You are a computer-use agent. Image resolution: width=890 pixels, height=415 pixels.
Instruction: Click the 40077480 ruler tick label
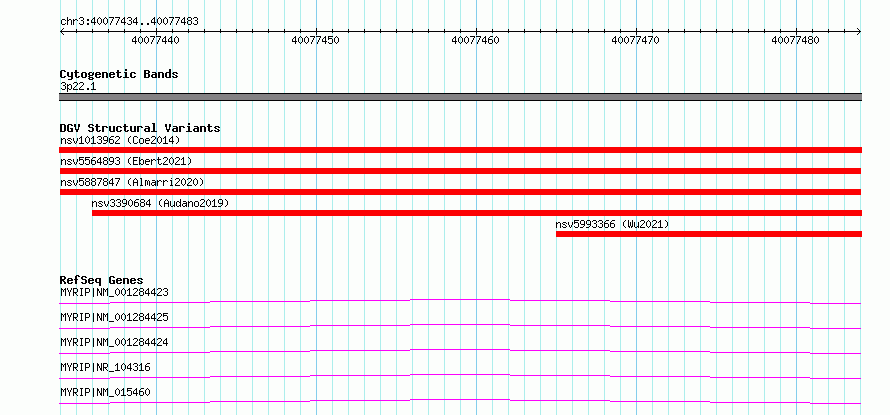[x=796, y=40]
